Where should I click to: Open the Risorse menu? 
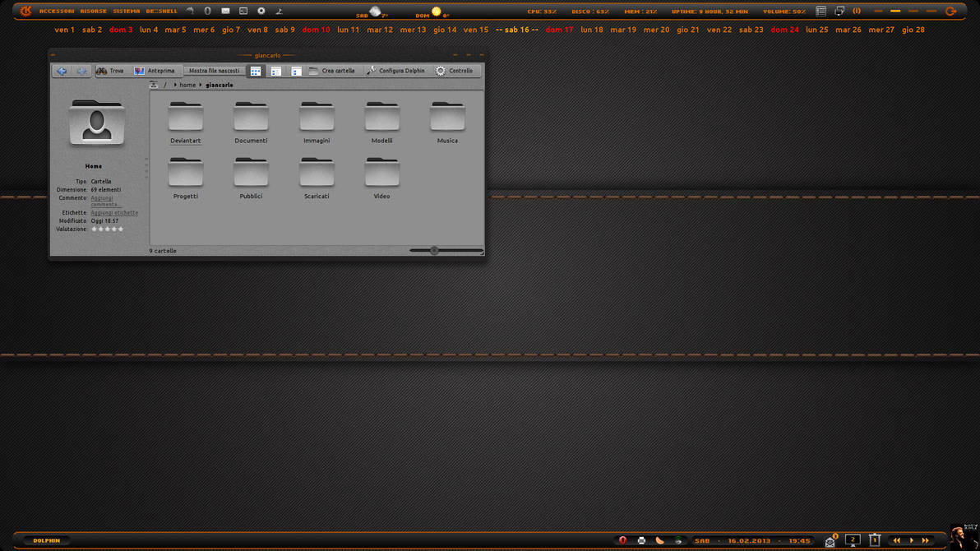point(93,12)
